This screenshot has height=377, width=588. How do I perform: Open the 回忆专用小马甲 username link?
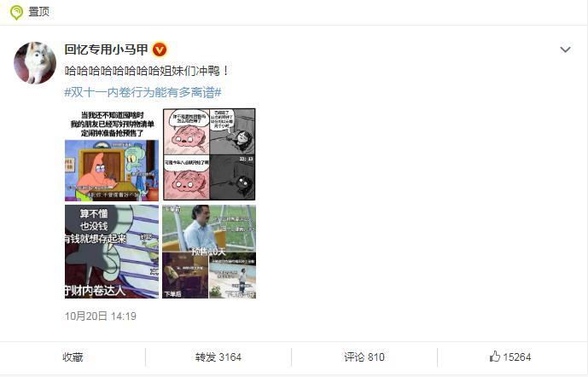(107, 49)
